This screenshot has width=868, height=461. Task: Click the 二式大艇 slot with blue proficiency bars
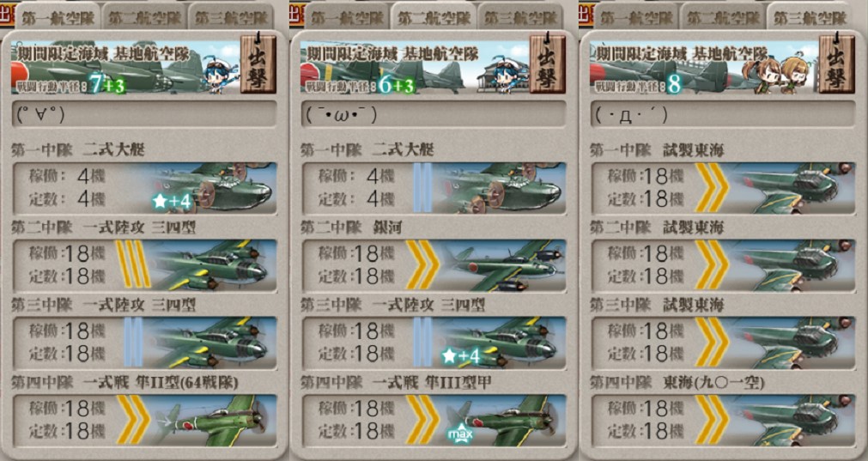(434, 188)
